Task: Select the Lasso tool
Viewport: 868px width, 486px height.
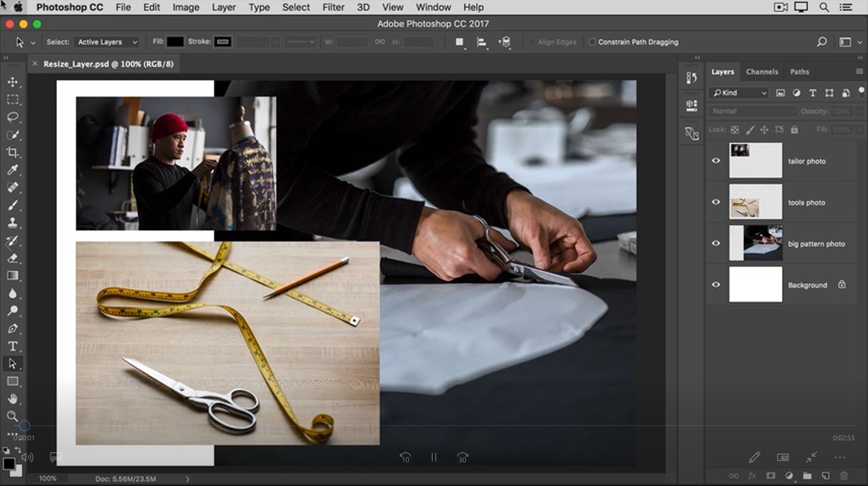Action: (x=13, y=117)
